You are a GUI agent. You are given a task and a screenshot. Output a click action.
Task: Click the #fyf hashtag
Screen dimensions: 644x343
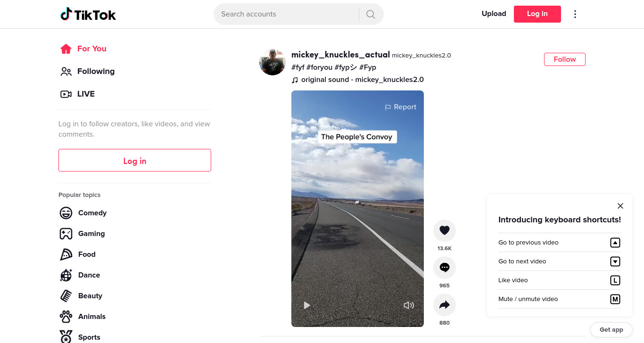(x=297, y=67)
